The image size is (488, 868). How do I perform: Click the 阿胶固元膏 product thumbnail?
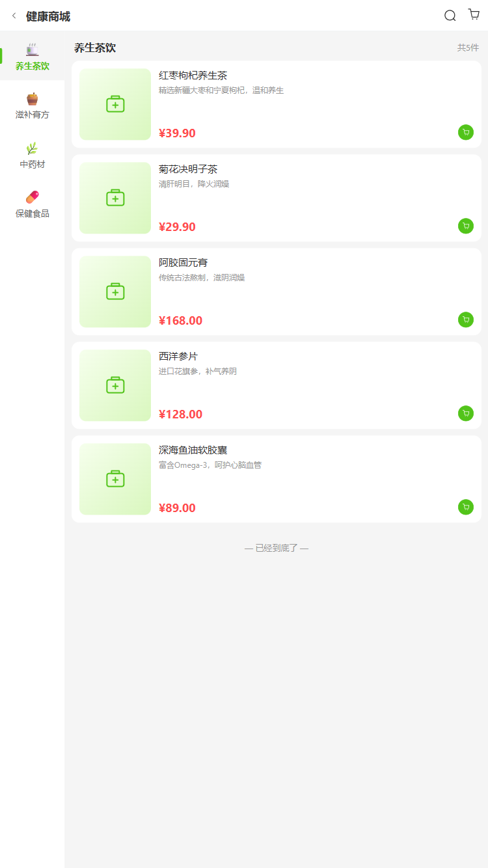coord(115,292)
